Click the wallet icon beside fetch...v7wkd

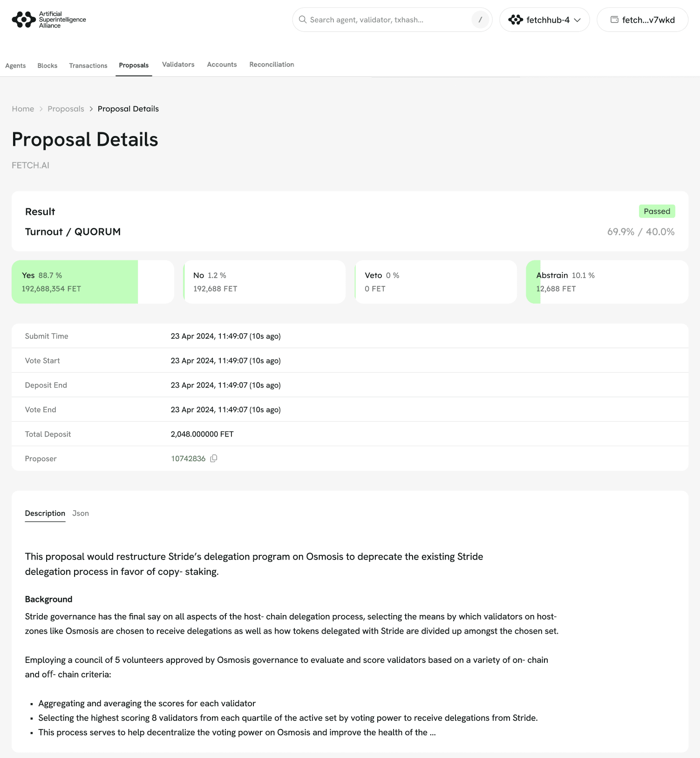[614, 20]
